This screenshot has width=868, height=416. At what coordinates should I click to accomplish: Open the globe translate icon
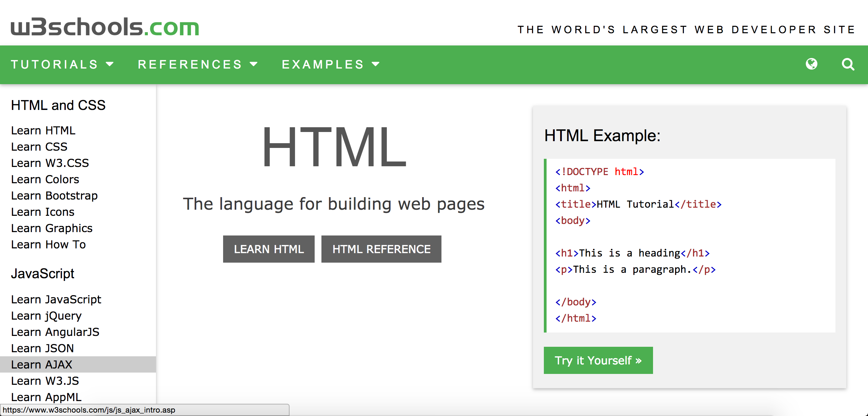click(811, 64)
